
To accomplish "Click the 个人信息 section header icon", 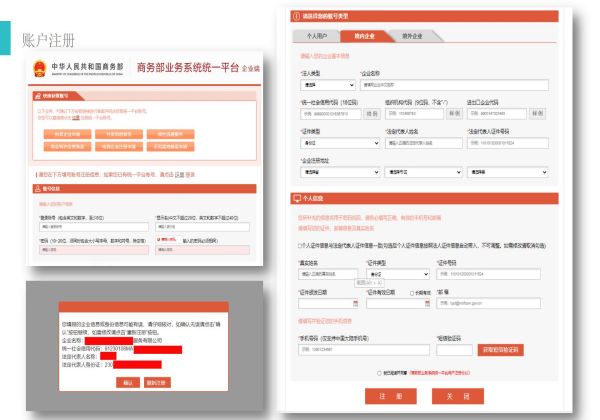I will (295, 198).
